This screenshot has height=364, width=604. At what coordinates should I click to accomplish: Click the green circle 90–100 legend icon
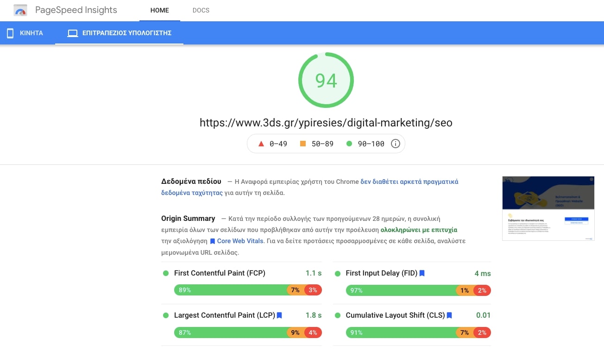pyautogui.click(x=349, y=144)
